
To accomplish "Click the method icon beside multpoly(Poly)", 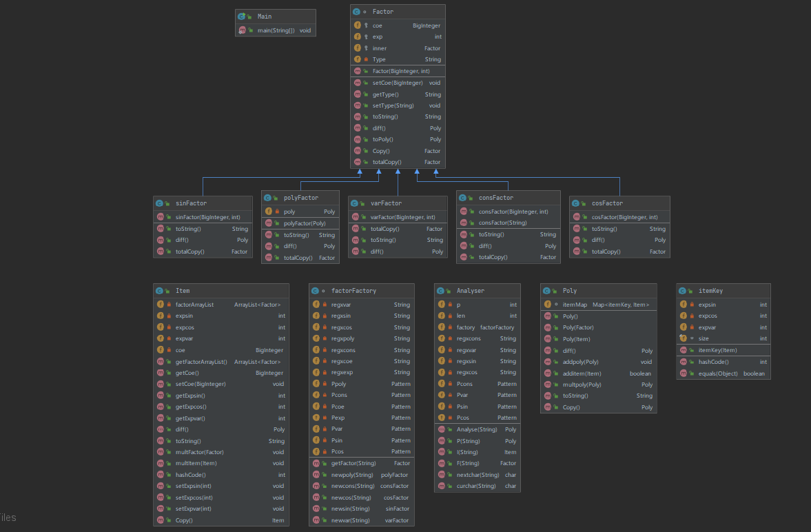I will [x=547, y=385].
